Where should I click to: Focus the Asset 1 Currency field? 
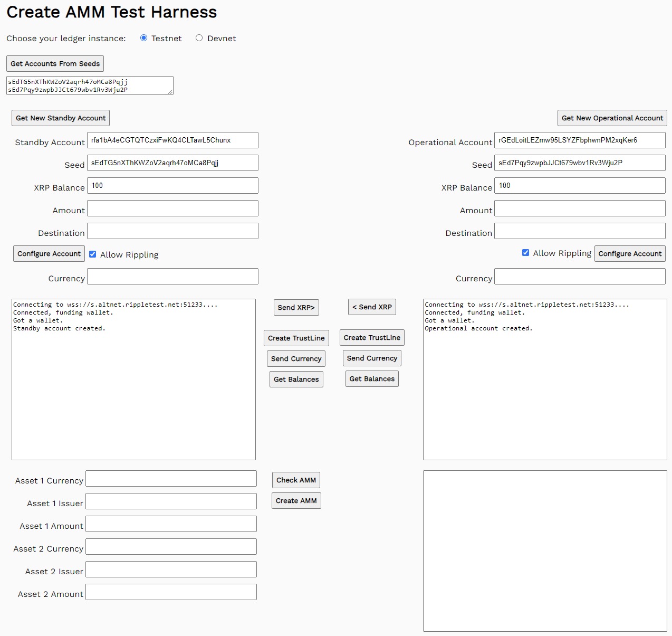click(x=171, y=479)
